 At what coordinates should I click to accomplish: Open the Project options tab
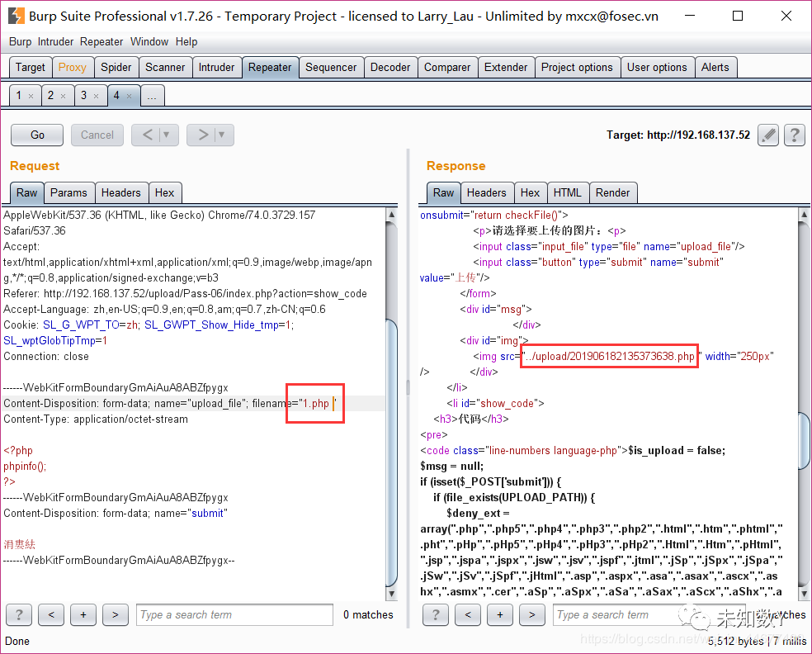click(x=577, y=68)
